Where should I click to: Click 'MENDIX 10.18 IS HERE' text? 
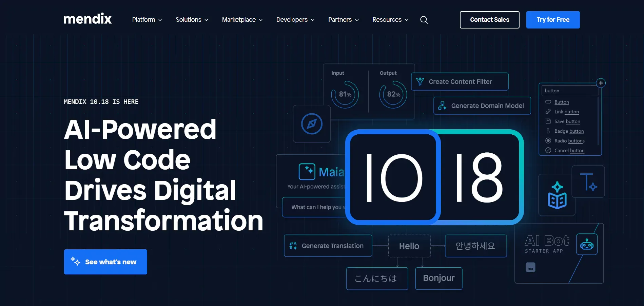(101, 101)
